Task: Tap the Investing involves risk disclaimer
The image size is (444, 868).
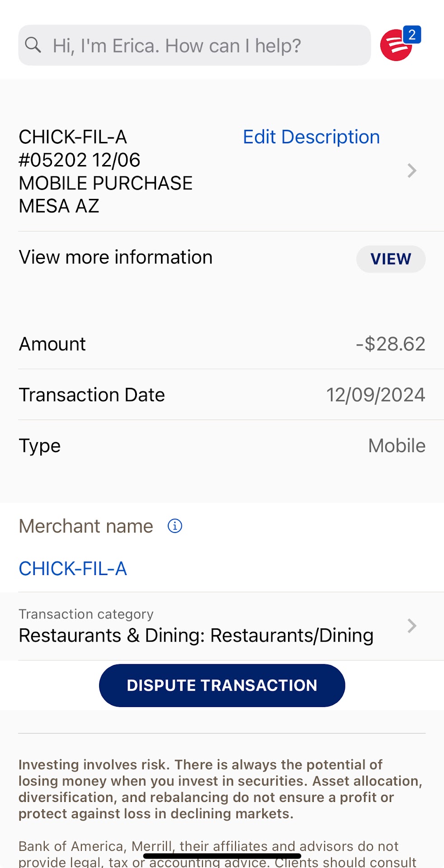Action: click(220, 789)
